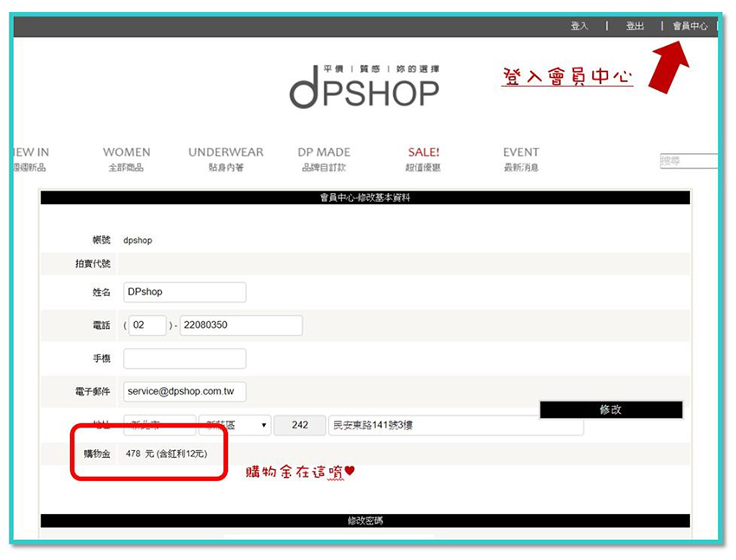Click the 登入 login link
The height and width of the screenshot is (560, 736).
click(578, 26)
